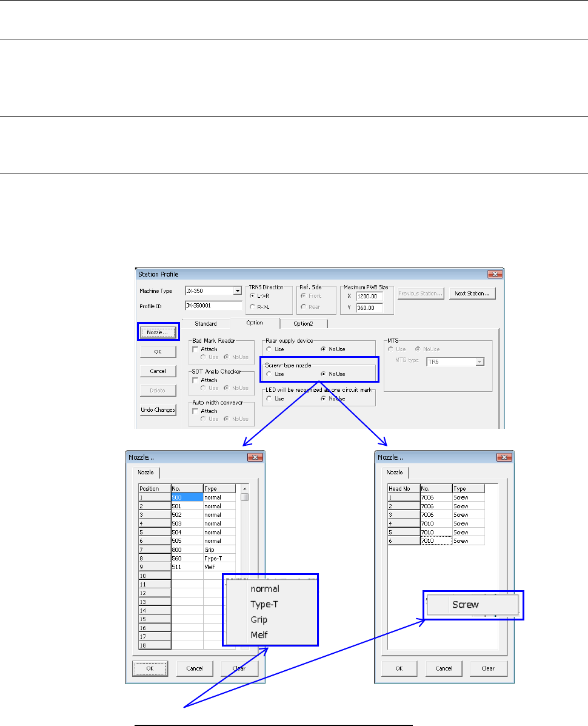Check Attach under Bad Mark Reader
588x726 pixels.
[x=195, y=349]
